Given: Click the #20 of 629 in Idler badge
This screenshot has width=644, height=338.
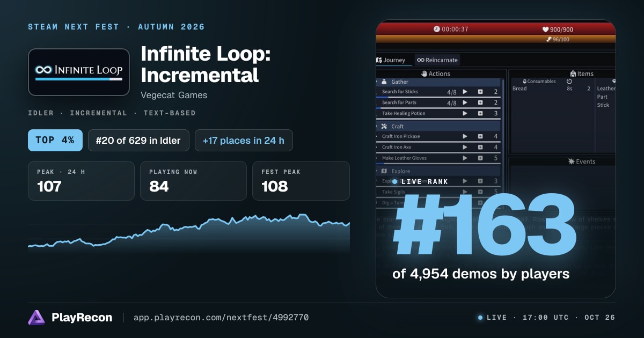Looking at the screenshot, I should tap(138, 141).
